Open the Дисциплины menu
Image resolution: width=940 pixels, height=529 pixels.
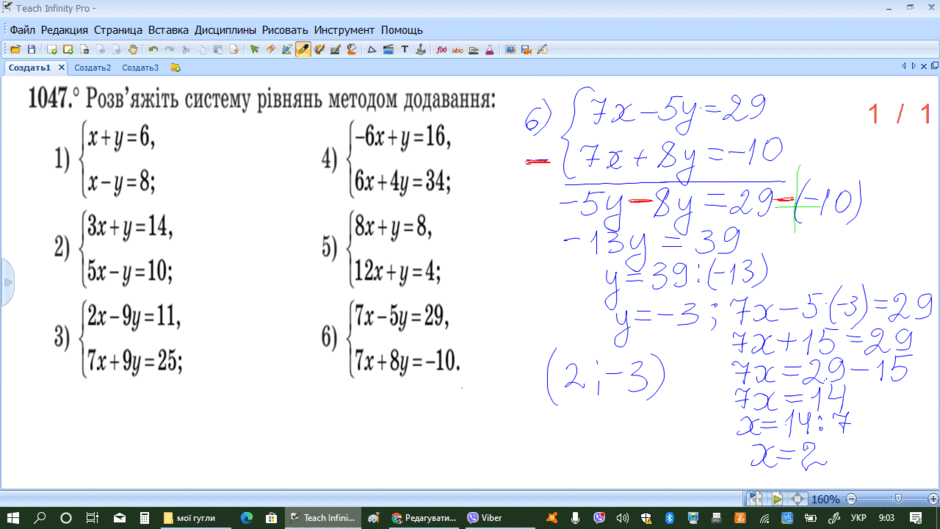225,30
